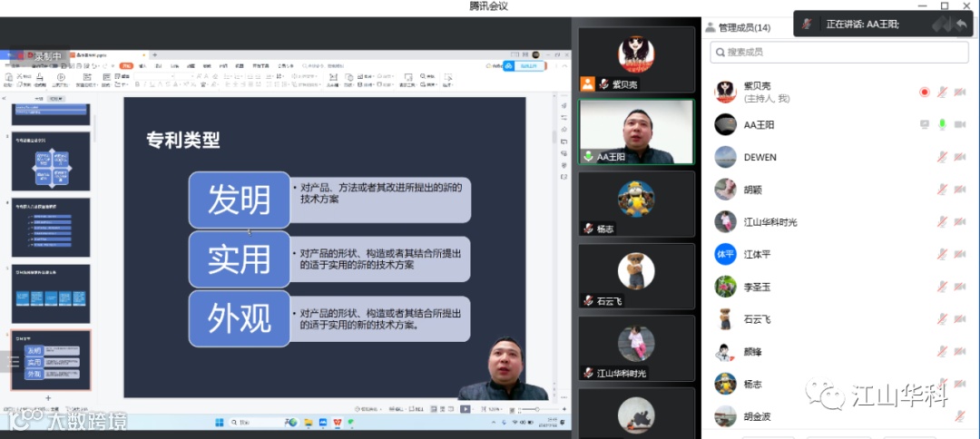Screen dimensions: 980x439
Task: Open the 开发工具 ribbon tab in WPS
Action: 260,66
